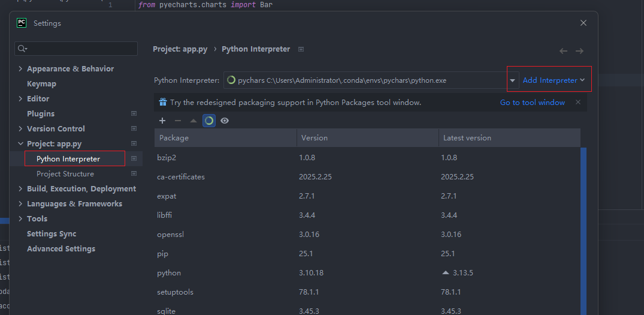Click the project-level icon beside Project: app.py

[134, 143]
